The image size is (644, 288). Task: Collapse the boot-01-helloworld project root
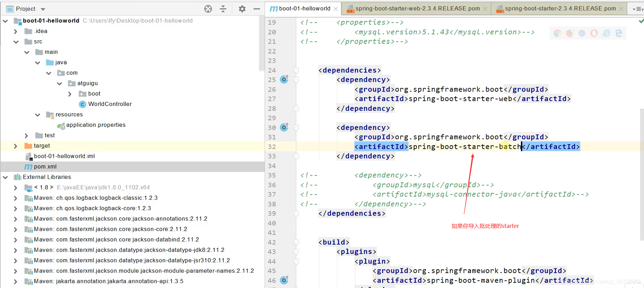coord(5,21)
